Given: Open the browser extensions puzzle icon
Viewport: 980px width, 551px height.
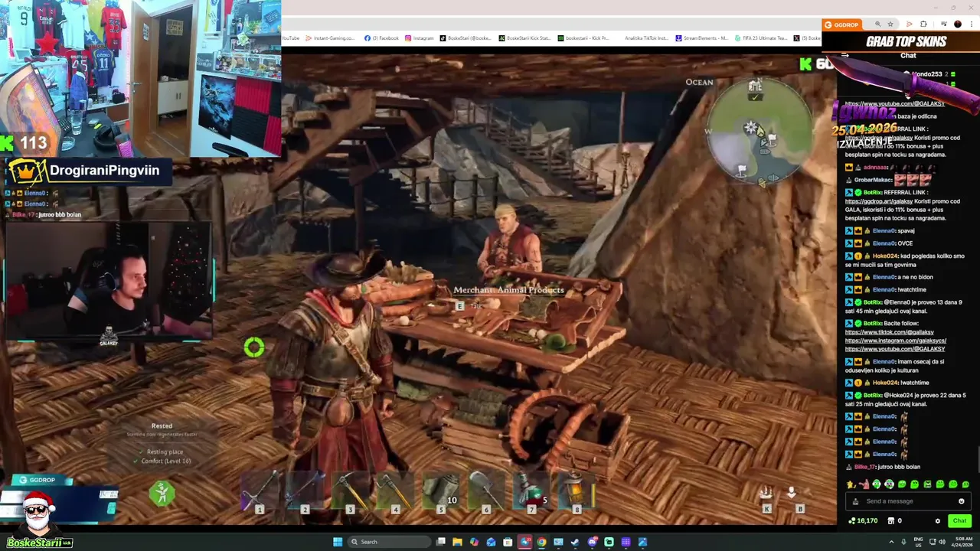Looking at the screenshot, I should click(x=923, y=24).
